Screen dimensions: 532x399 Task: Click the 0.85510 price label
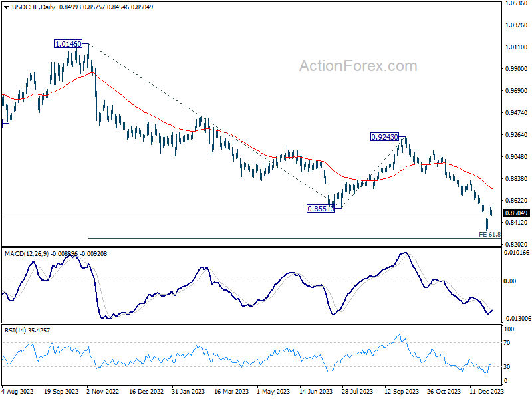coord(321,209)
